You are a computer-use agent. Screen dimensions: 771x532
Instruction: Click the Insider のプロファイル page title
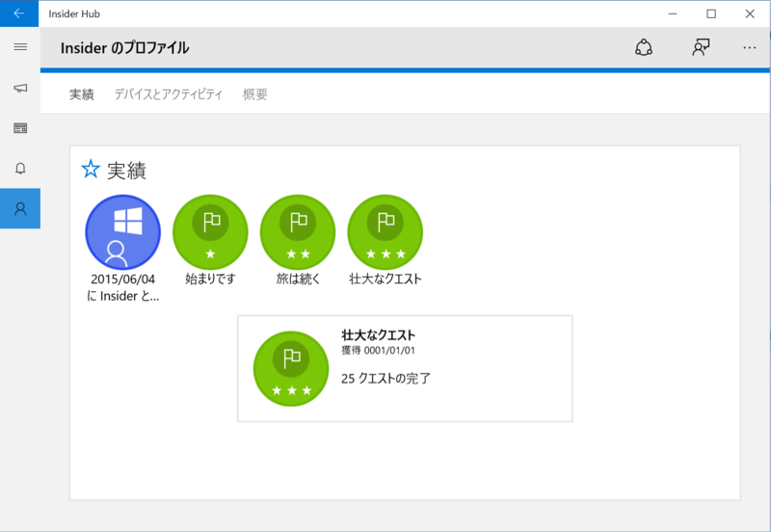pyautogui.click(x=125, y=47)
